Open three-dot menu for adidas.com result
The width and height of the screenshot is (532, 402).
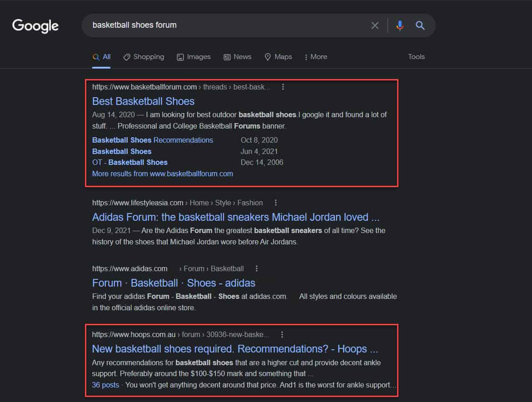point(257,268)
